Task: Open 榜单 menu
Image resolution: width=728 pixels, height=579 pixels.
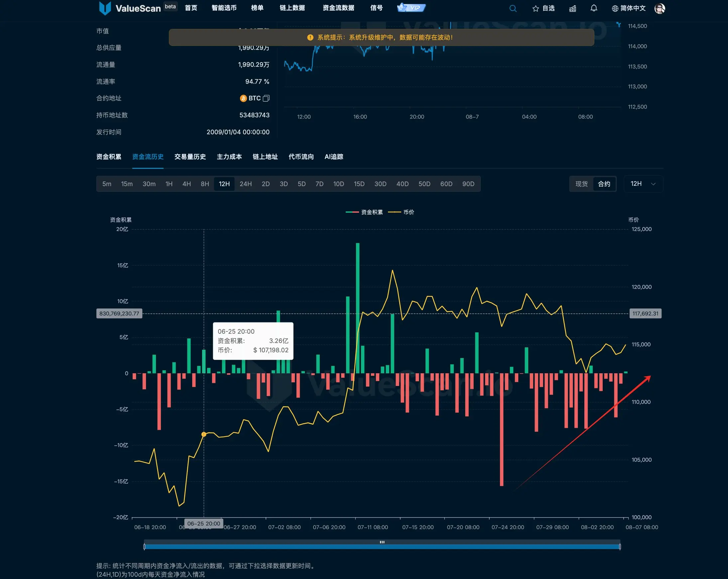Action: pyautogui.click(x=257, y=8)
